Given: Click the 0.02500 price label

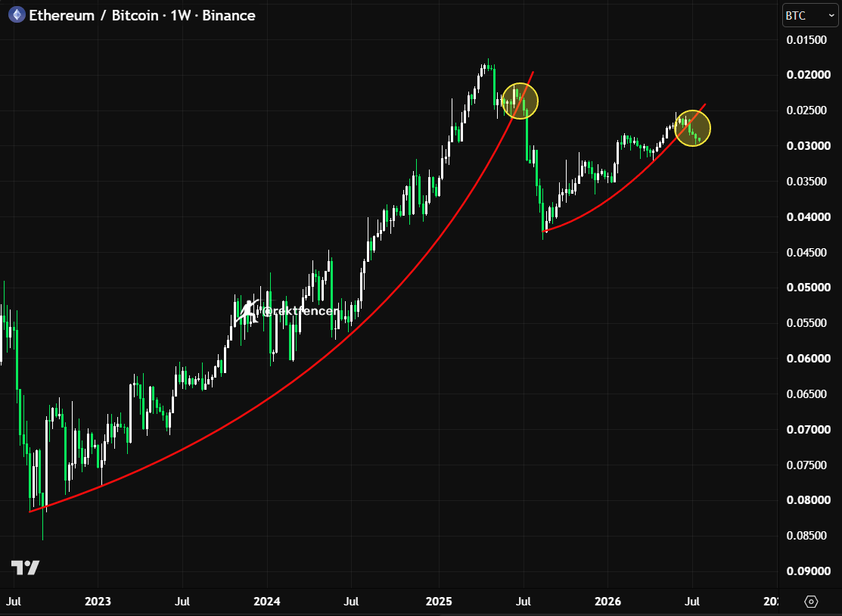Looking at the screenshot, I should coord(806,110).
